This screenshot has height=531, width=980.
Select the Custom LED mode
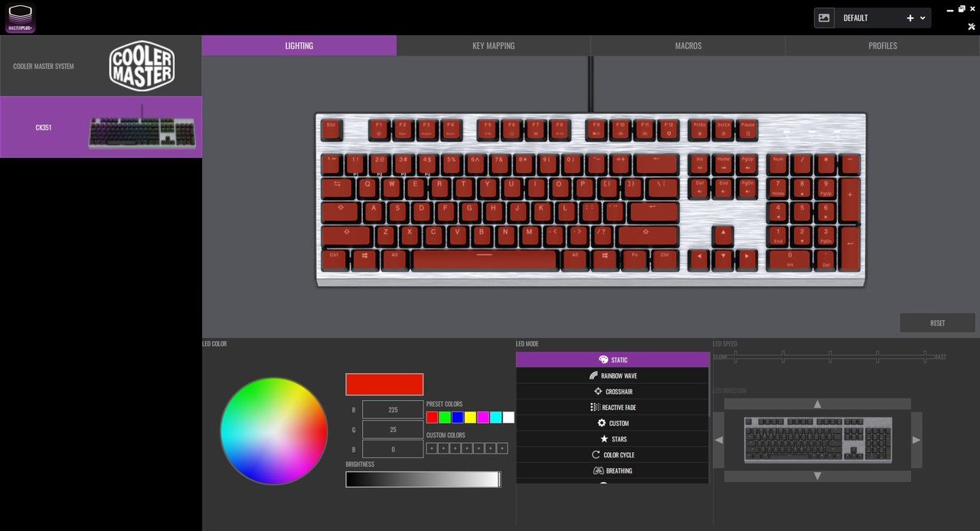click(612, 423)
